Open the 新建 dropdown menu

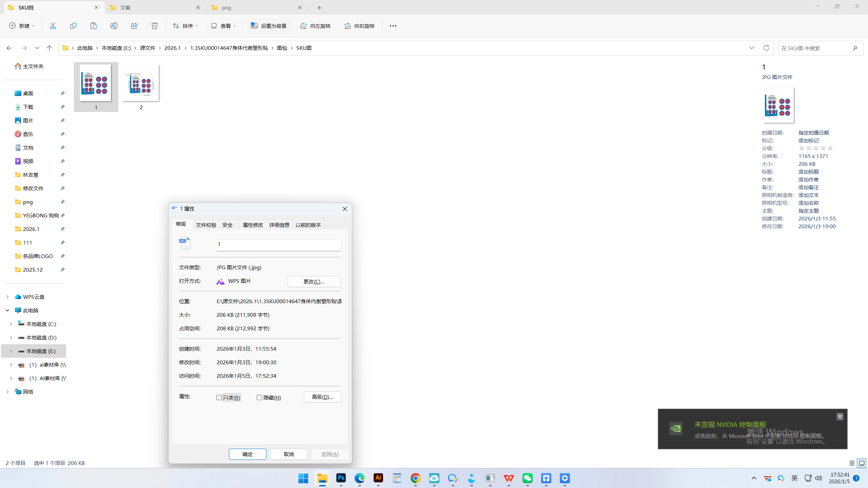pyautogui.click(x=22, y=26)
